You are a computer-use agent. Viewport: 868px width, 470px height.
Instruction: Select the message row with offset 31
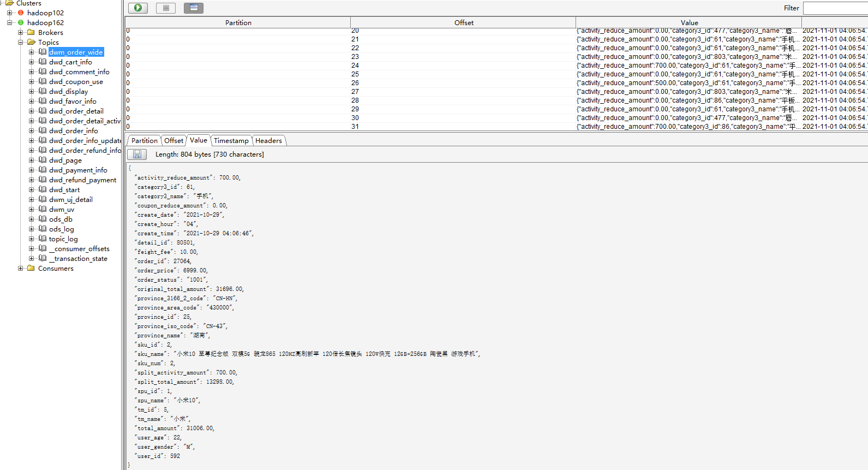coord(496,127)
